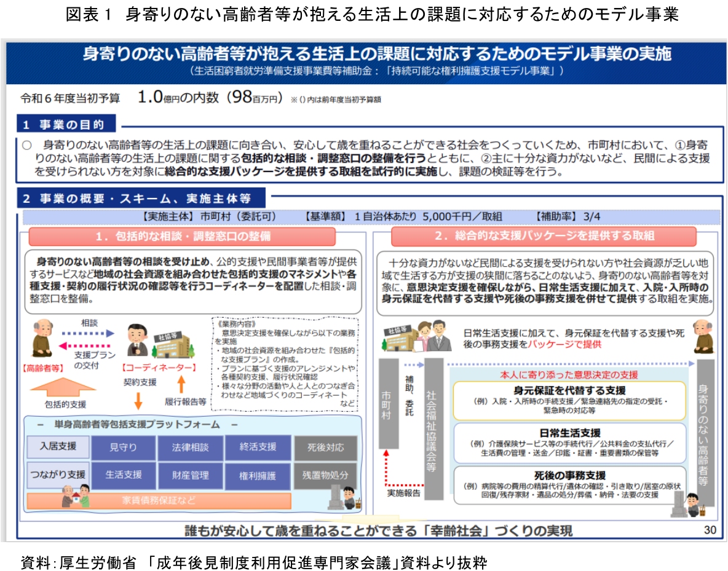Click the short blue dotted arrow next to 補助、委託
Viewport: 728px width, 571px height.
click(414, 365)
